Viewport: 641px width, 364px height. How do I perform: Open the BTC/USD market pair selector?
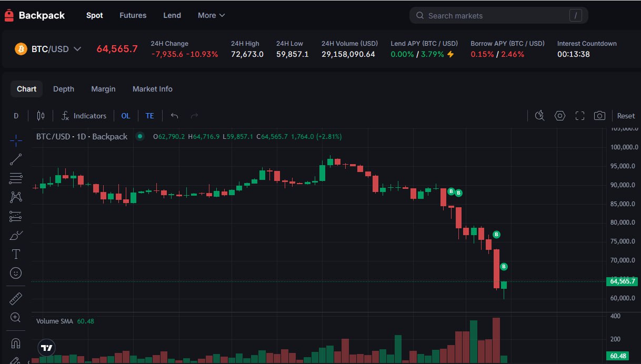pyautogui.click(x=56, y=49)
